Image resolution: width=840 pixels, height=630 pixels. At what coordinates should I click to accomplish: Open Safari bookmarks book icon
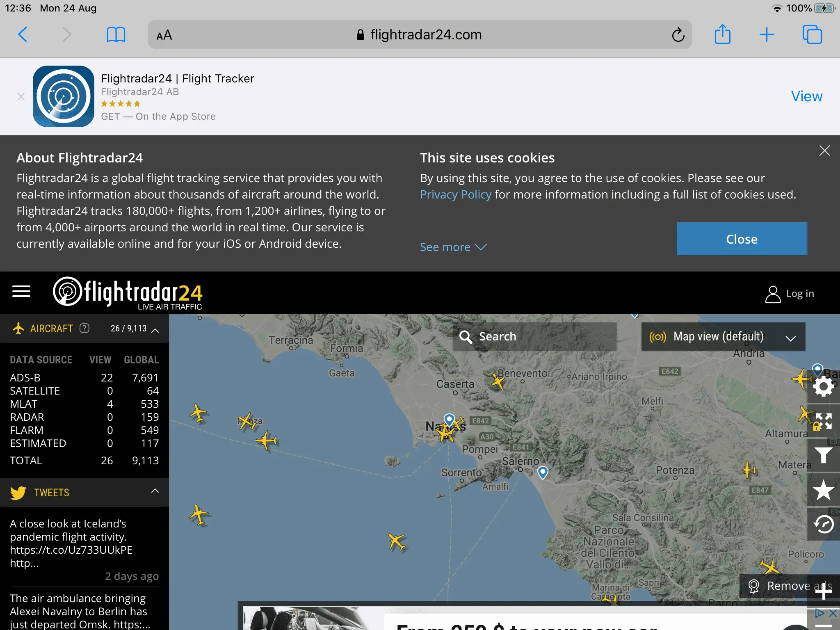coord(116,34)
